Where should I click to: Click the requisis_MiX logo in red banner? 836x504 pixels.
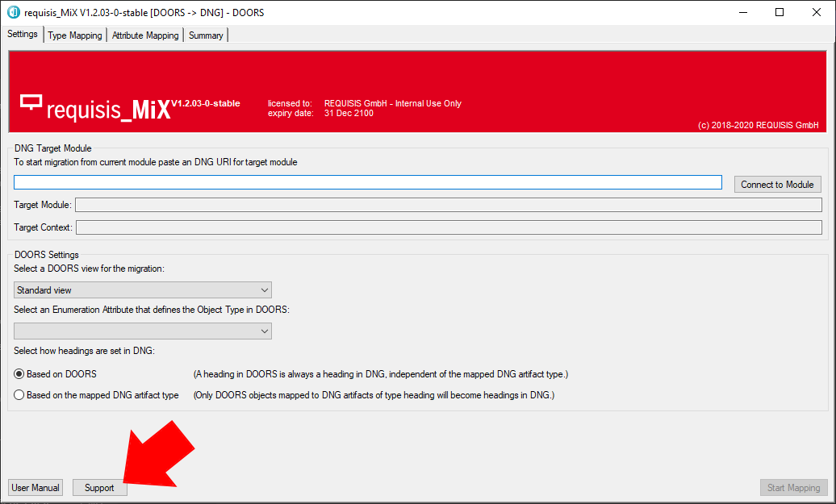click(x=95, y=107)
